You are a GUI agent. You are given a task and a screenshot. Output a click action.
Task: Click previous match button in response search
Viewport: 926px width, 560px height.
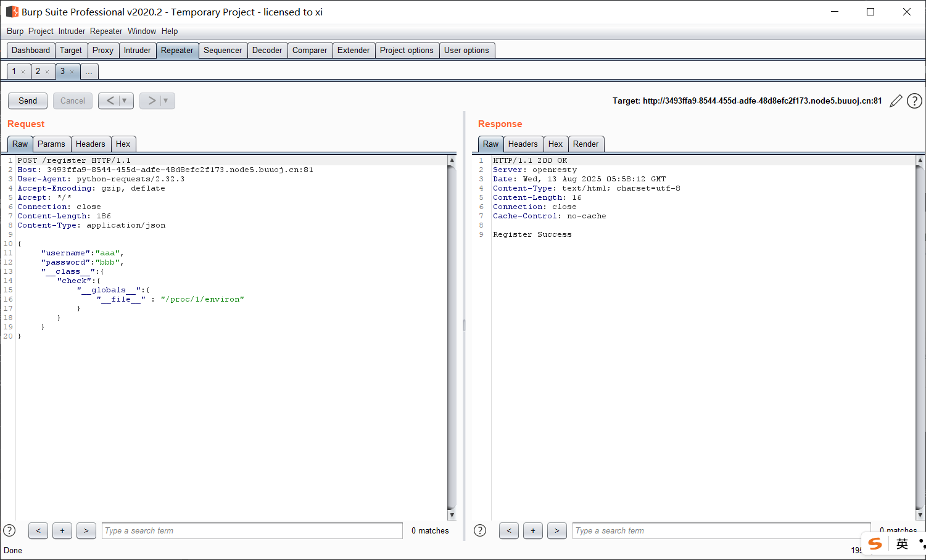coord(509,530)
